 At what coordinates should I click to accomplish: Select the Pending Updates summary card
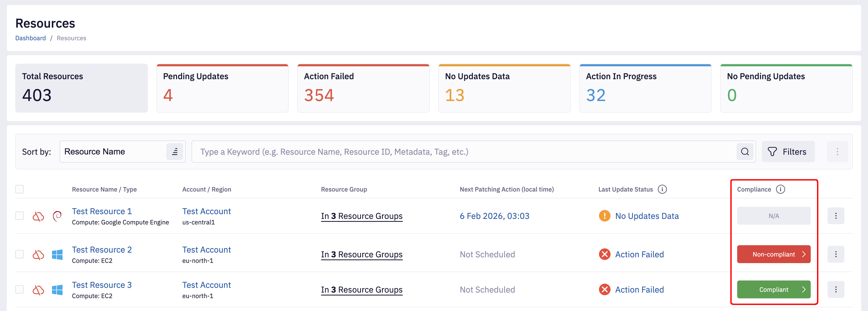pos(222,88)
